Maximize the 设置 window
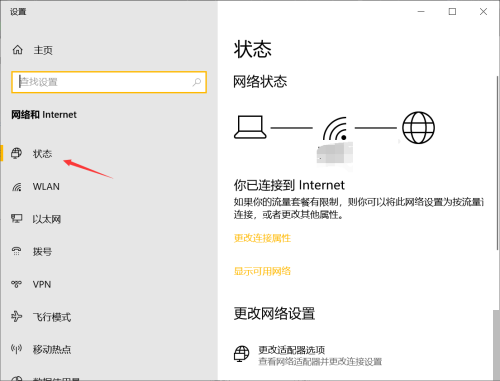The image size is (500, 381). point(452,12)
